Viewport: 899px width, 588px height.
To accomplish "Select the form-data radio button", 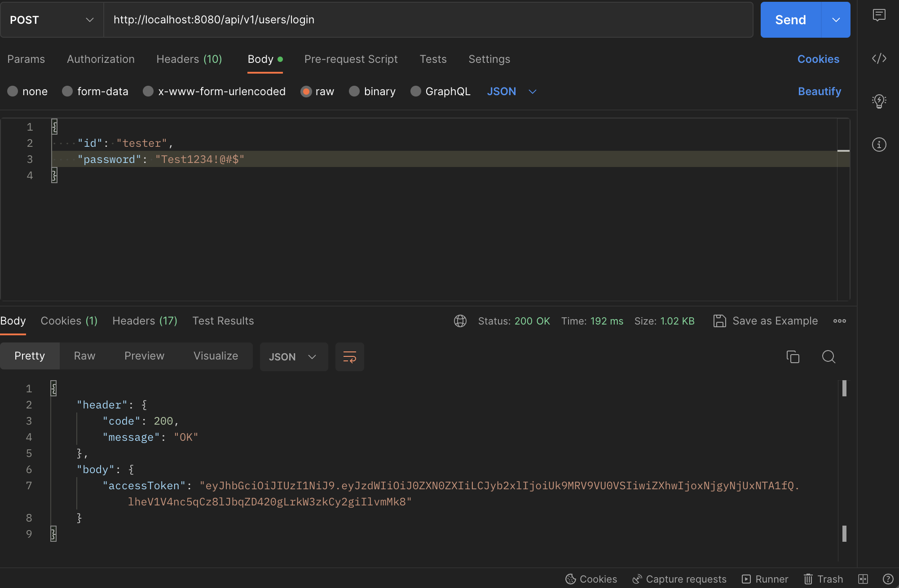I will [67, 92].
